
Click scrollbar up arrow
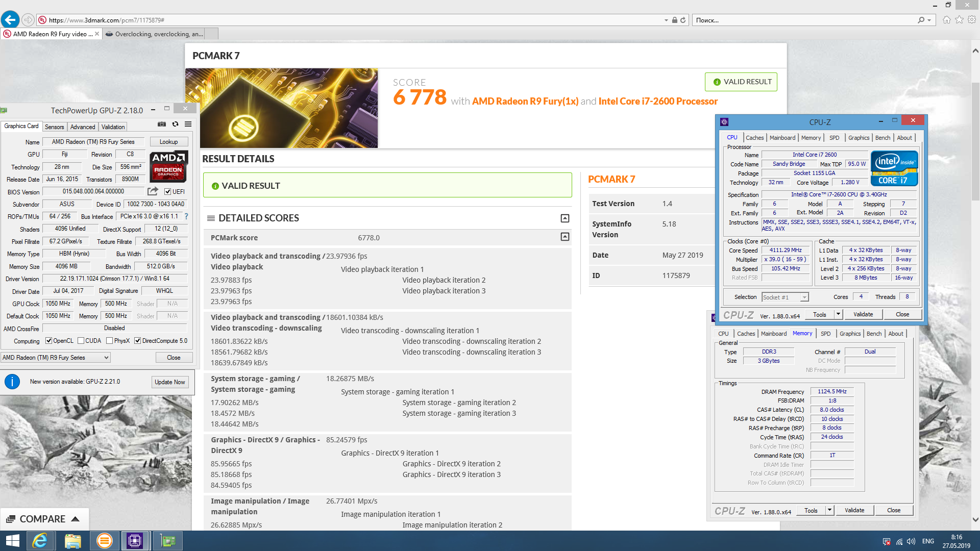coord(975,51)
